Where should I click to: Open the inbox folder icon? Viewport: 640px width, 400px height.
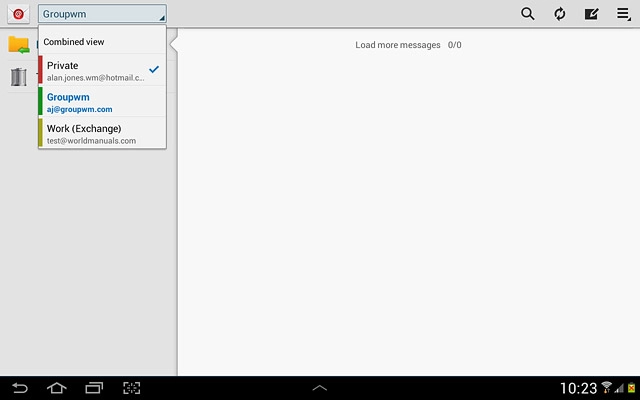coord(18,45)
